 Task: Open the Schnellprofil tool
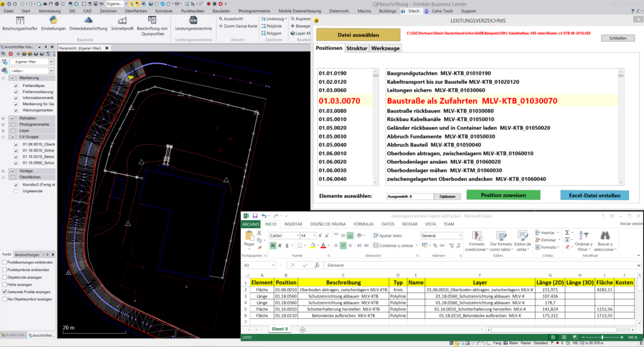[122, 24]
